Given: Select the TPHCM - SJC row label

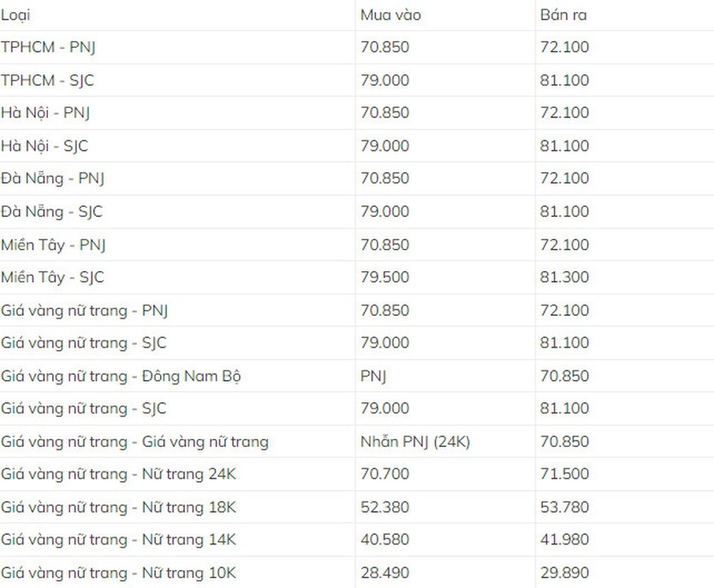Looking at the screenshot, I should click(47, 80).
